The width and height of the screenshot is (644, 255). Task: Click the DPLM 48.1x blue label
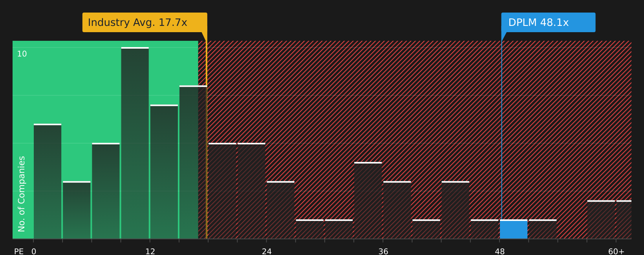pyautogui.click(x=548, y=22)
